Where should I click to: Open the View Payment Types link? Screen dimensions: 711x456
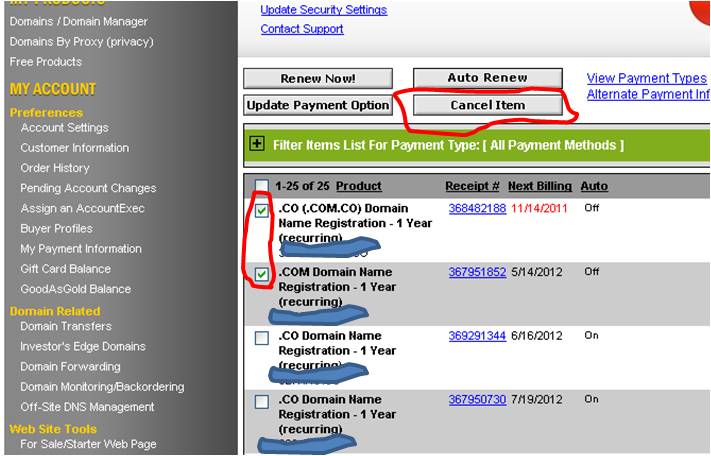click(x=646, y=78)
